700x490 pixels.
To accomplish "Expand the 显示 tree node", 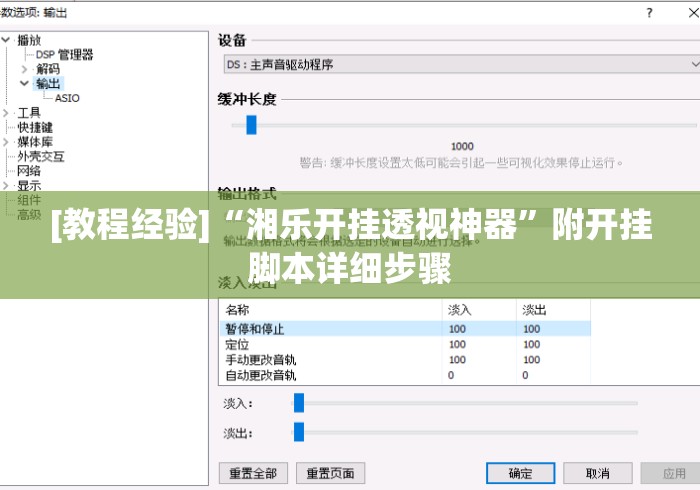I will coord(6,185).
